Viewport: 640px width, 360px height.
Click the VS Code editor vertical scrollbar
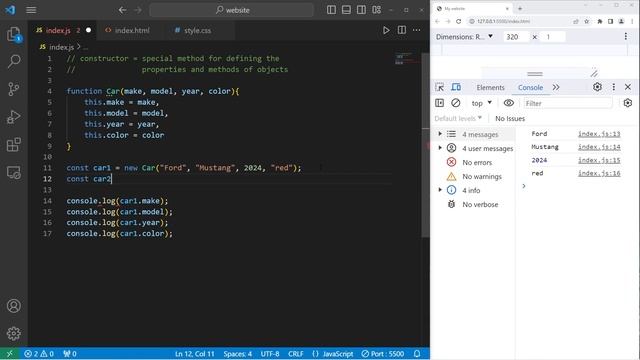coord(425,145)
